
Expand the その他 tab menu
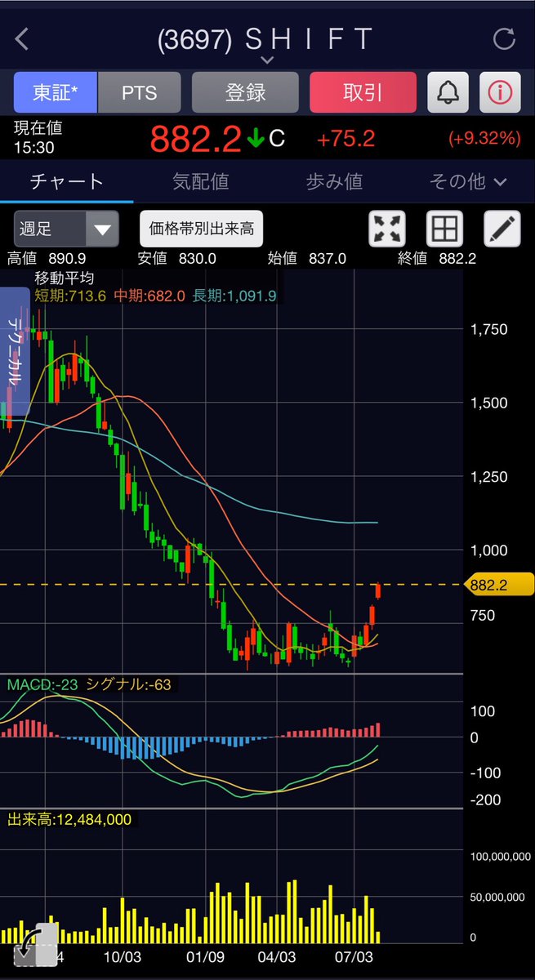coord(468,181)
